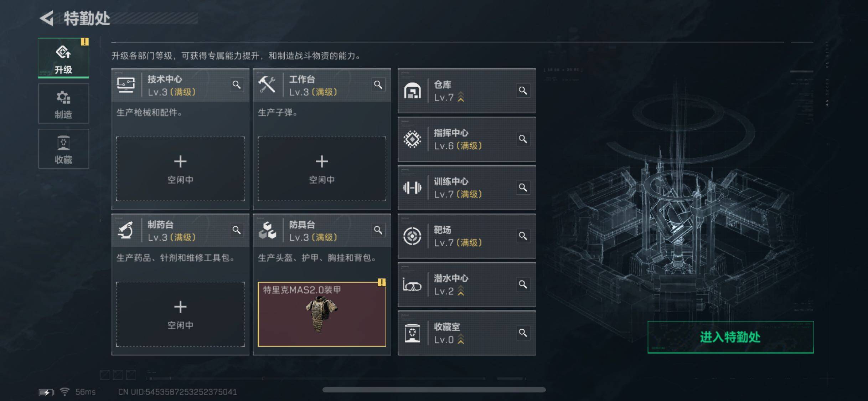Collect the 特里克MAS2.0装甲 item

pos(322,314)
